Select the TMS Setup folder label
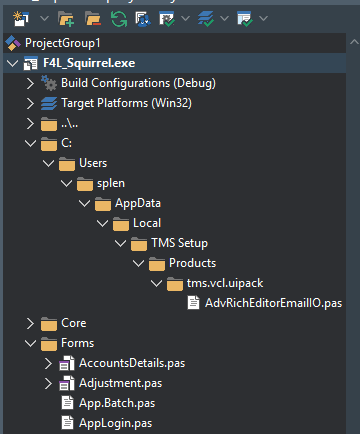360x434 pixels. click(x=179, y=243)
